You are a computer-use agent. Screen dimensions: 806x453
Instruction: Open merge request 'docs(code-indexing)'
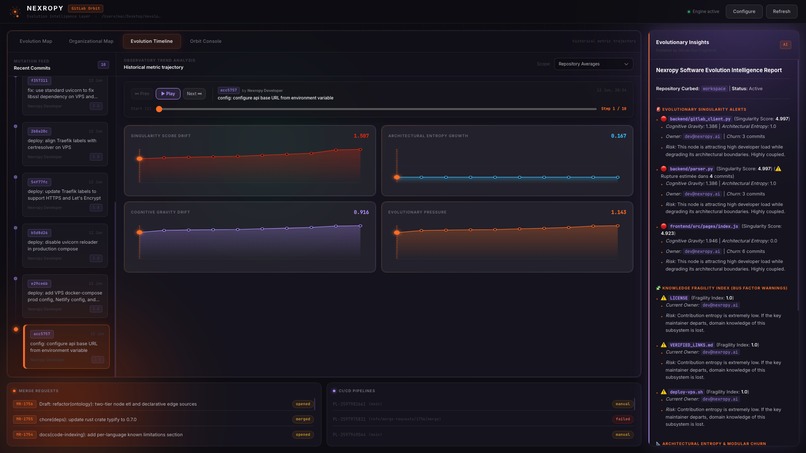click(x=164, y=434)
